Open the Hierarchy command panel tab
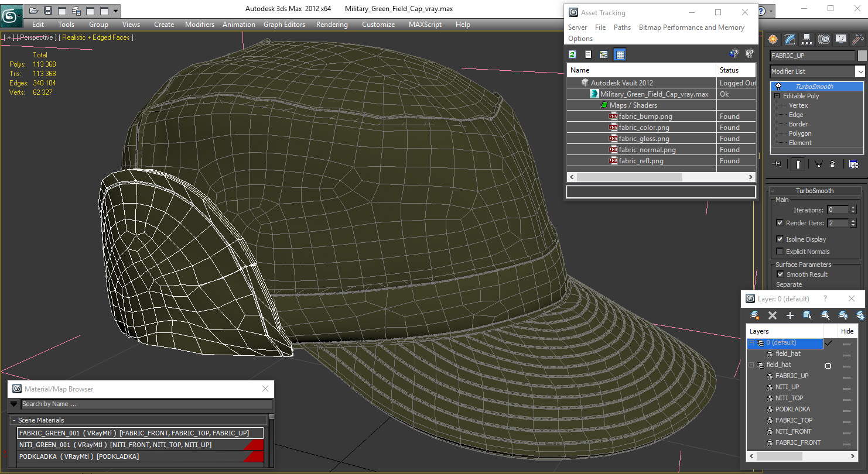 (807, 39)
